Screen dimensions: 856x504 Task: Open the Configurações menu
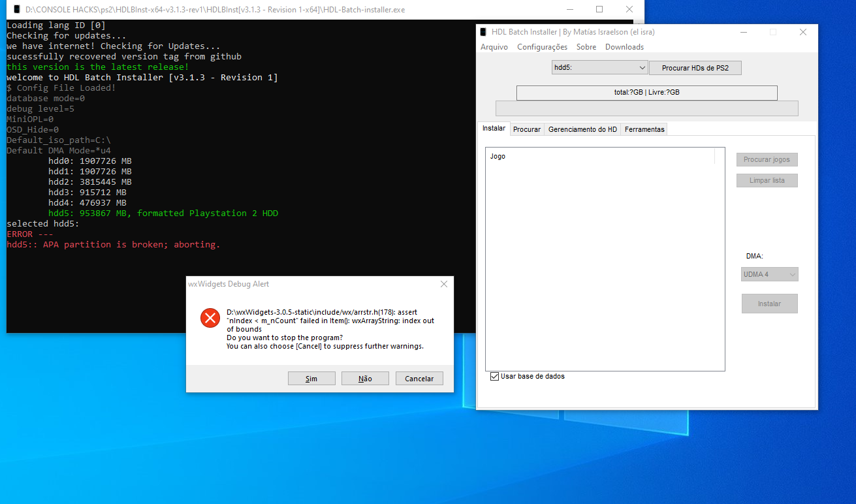click(543, 47)
